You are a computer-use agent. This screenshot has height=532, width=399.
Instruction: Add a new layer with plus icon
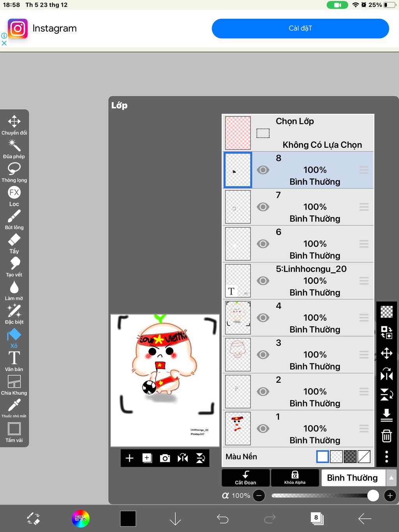(129, 458)
